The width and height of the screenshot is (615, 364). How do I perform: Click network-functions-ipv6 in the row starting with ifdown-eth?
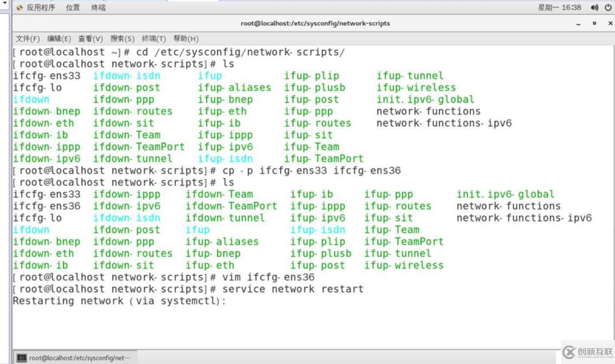pyautogui.click(x=444, y=123)
